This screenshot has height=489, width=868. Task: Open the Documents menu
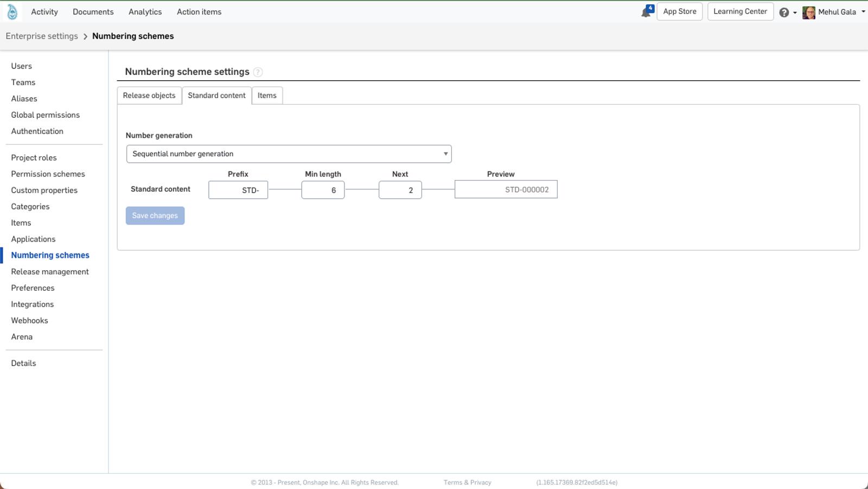click(93, 11)
